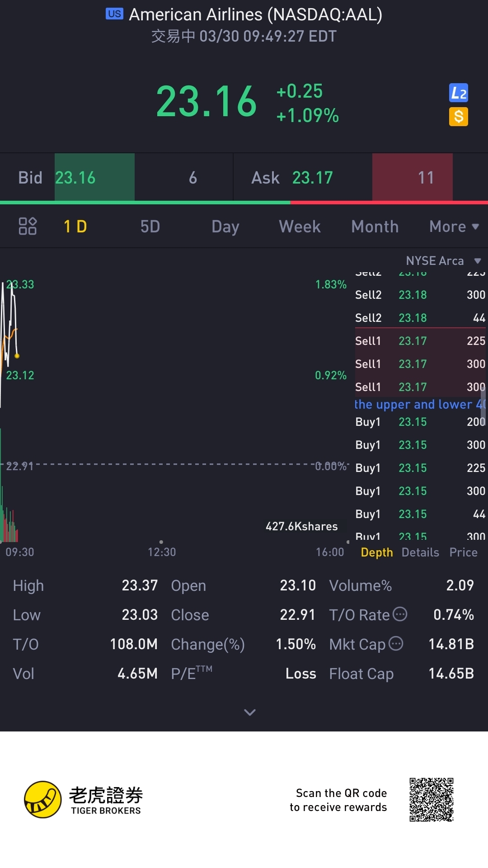
Task: Tap the 23.33 chart price label
Action: (20, 284)
